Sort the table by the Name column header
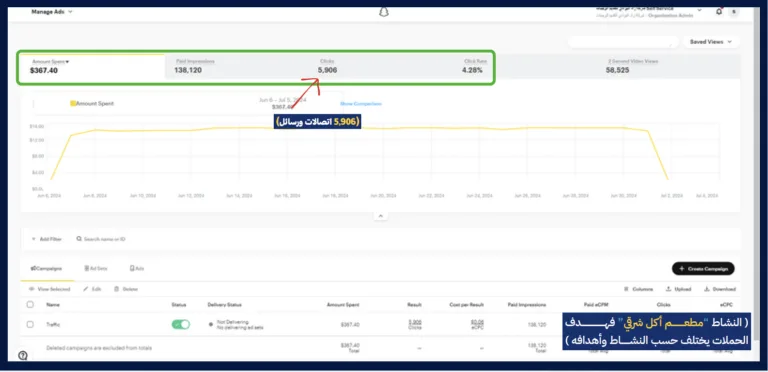The height and width of the screenshot is (372, 768). pyautogui.click(x=52, y=304)
